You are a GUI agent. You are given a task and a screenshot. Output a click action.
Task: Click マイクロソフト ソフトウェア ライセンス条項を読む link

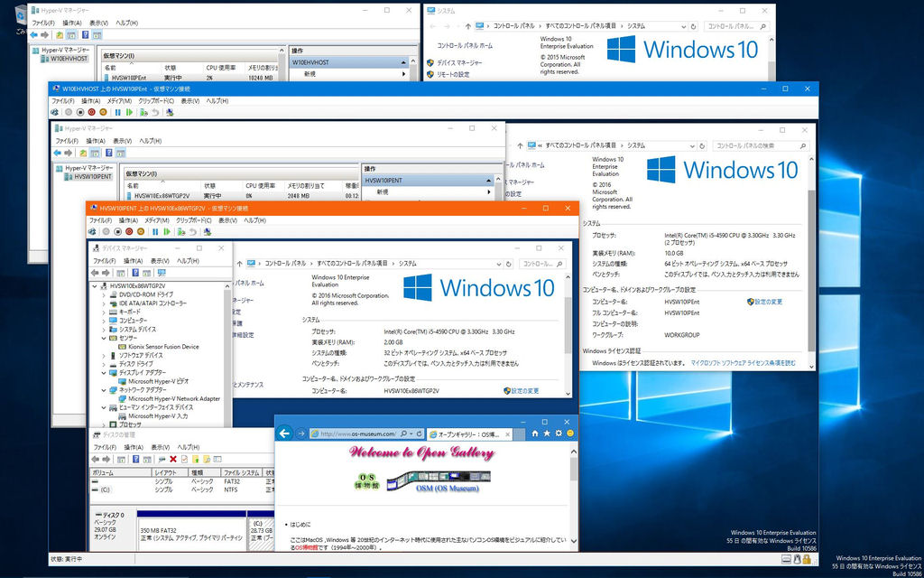tap(744, 363)
